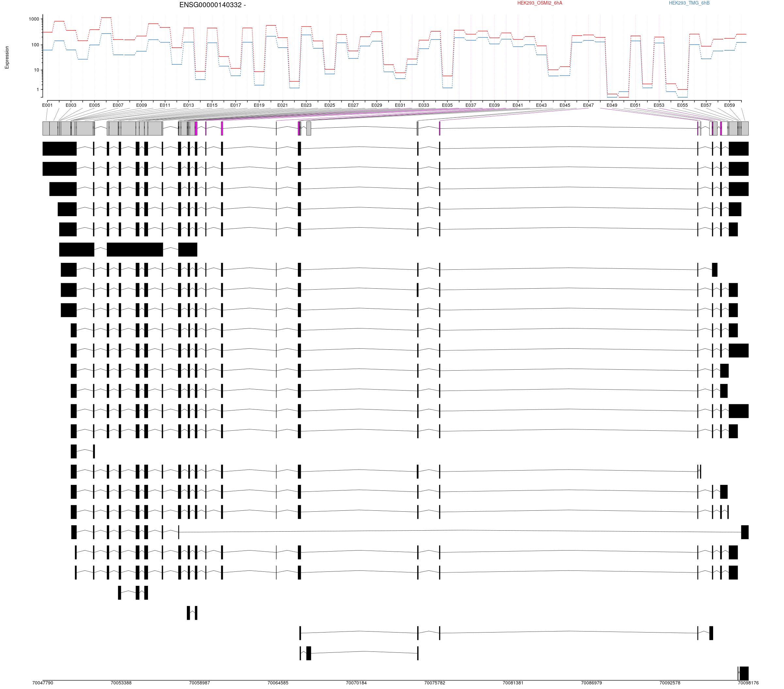This screenshot has height=689, width=784.
Task: Click exon bin label E051
Action: pos(636,105)
